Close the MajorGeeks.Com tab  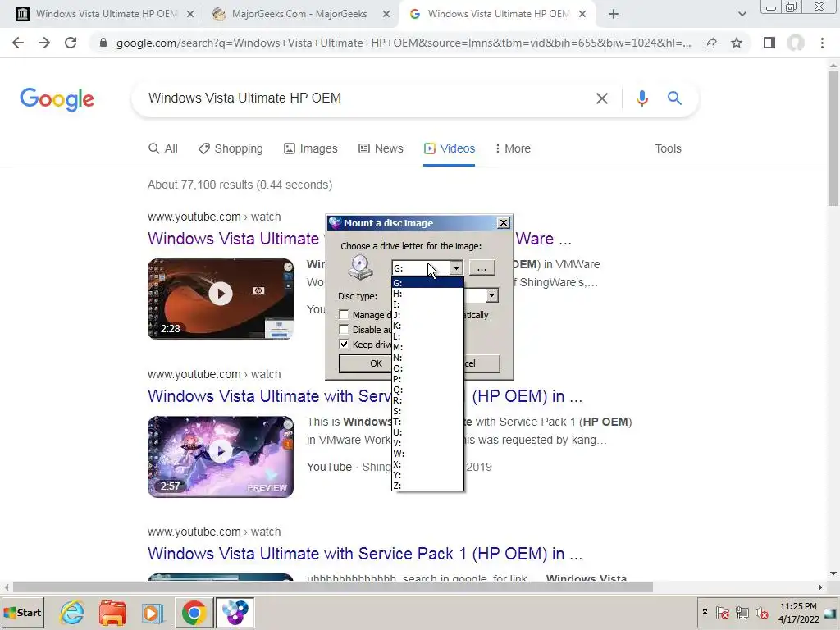(x=386, y=15)
